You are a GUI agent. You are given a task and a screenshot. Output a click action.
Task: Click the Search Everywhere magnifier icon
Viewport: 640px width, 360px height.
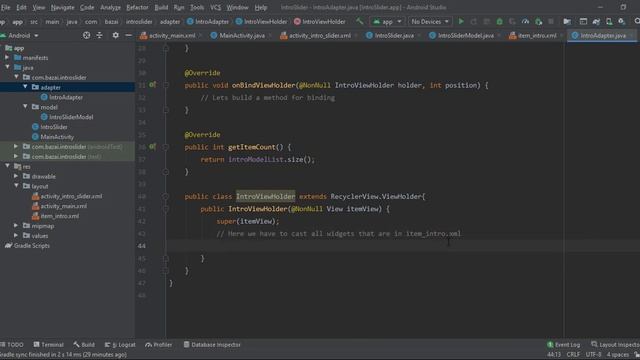click(637, 21)
